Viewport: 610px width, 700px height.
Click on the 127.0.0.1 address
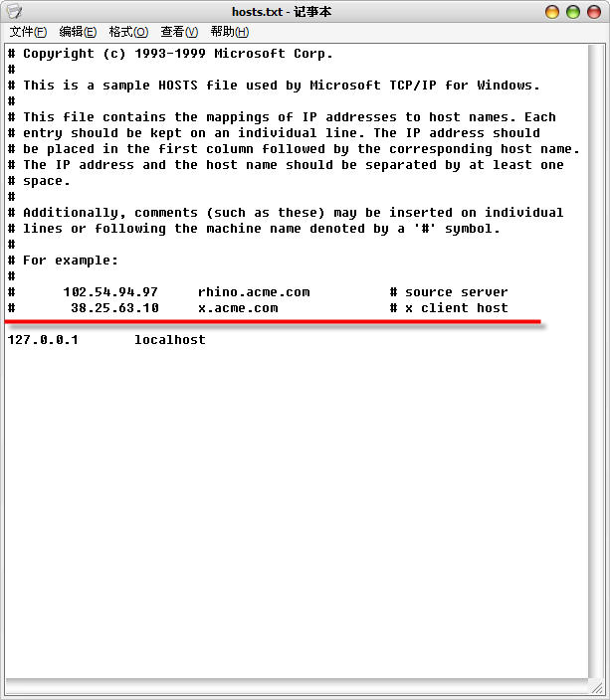(x=43, y=340)
